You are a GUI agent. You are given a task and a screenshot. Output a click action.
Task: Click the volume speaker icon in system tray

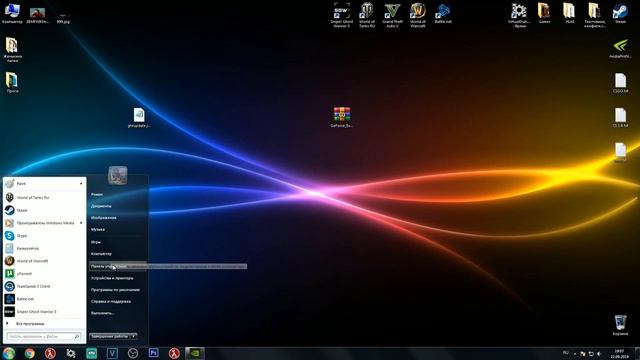pos(599,353)
